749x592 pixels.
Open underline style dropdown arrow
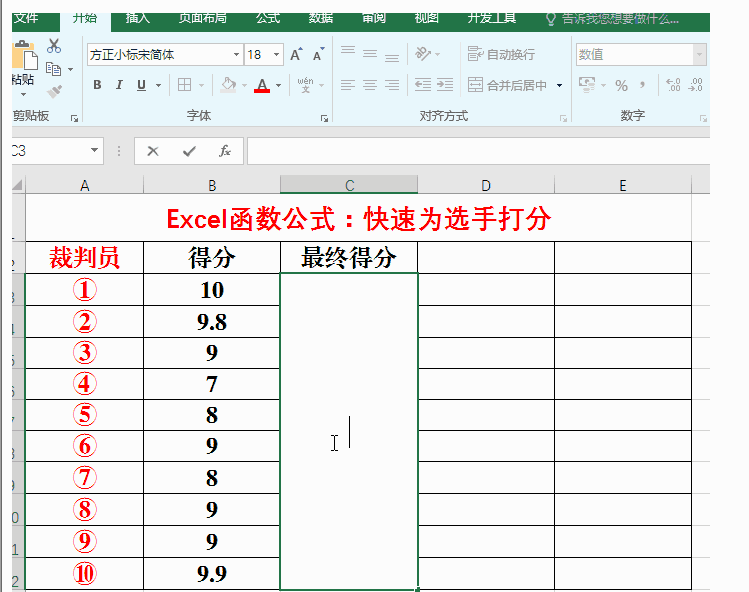[158, 86]
